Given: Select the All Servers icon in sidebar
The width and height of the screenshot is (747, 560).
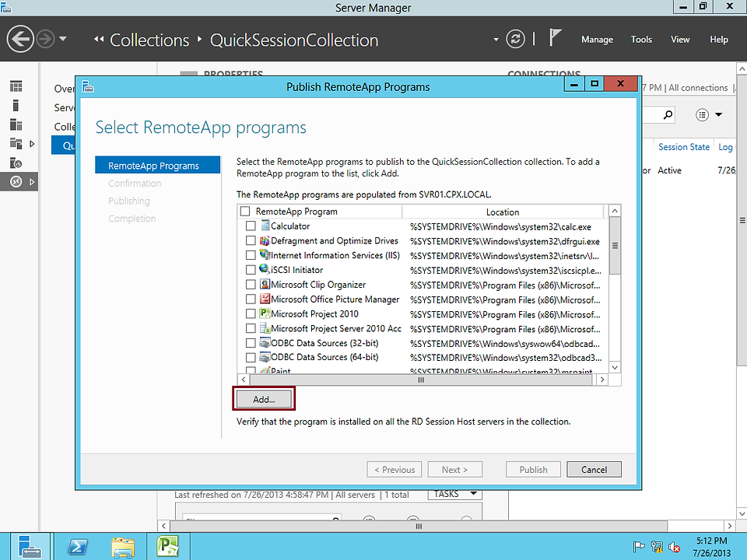Looking at the screenshot, I should (x=16, y=124).
